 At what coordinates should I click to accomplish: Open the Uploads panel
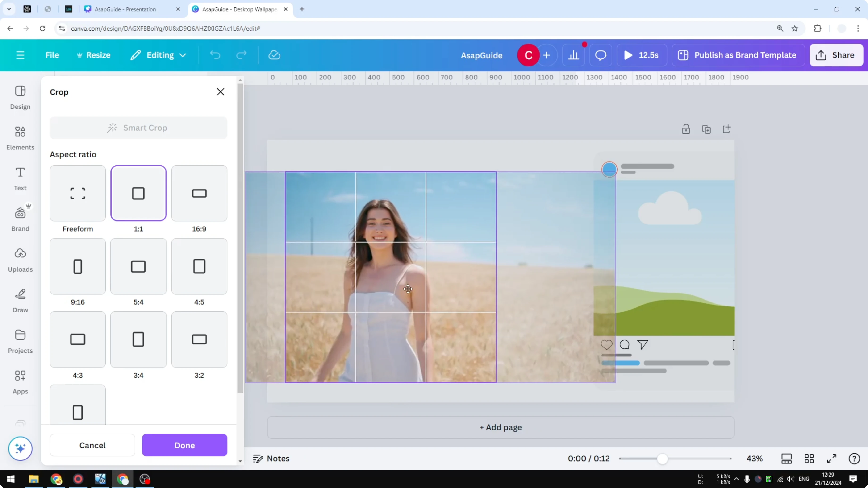click(x=20, y=259)
